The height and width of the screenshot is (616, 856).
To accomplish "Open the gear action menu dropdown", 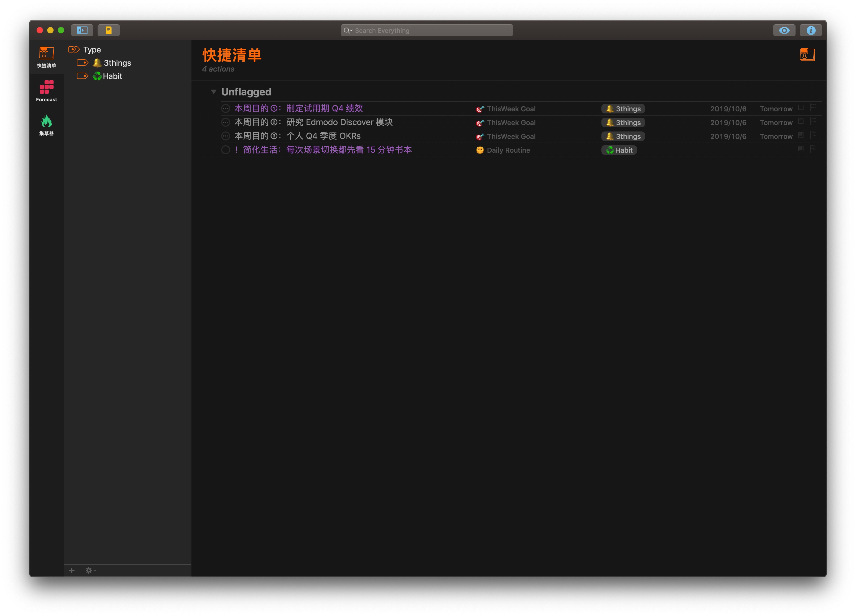I will coord(91,570).
